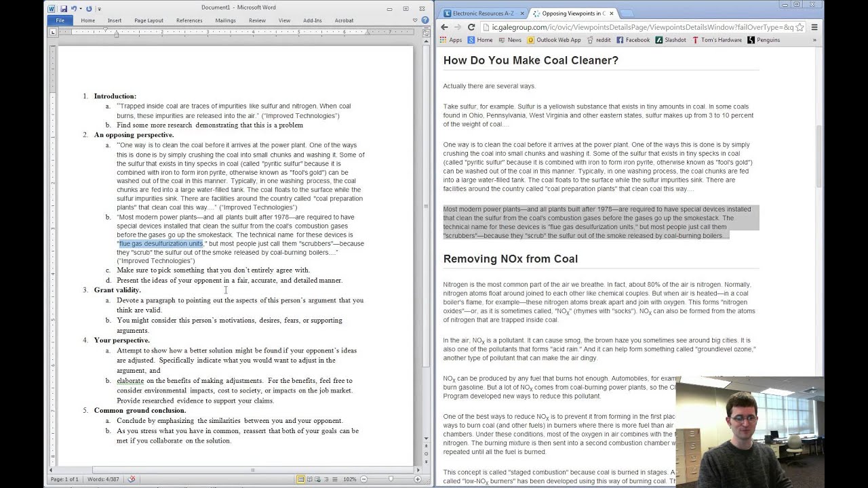Screen dimensions: 868x488
Task: Open the reddit bookmark
Action: [x=598, y=40]
